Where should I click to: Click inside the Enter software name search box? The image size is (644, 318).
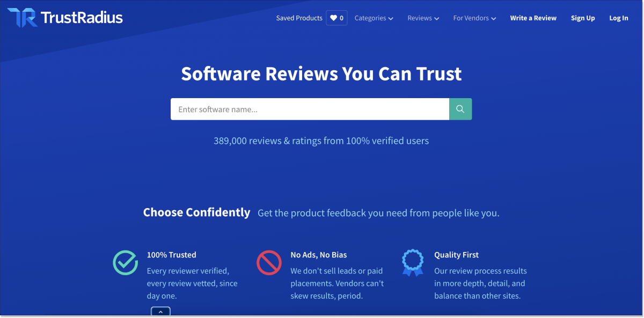coord(306,108)
